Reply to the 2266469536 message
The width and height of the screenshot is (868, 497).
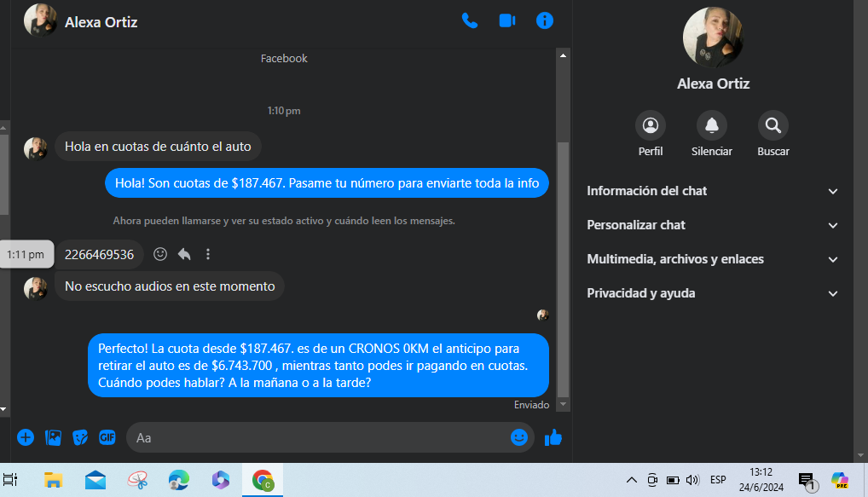click(x=184, y=254)
